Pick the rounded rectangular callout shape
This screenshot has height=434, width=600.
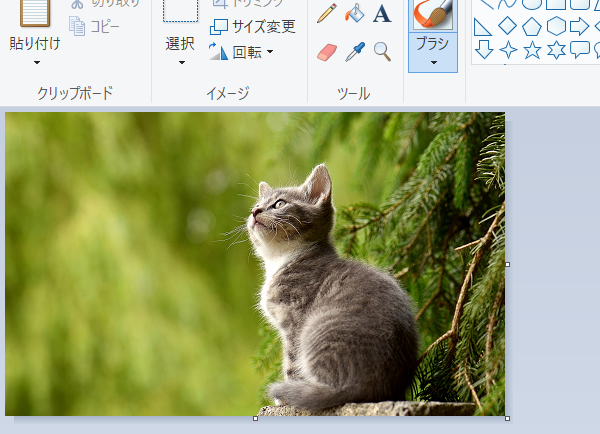pyautogui.click(x=580, y=50)
